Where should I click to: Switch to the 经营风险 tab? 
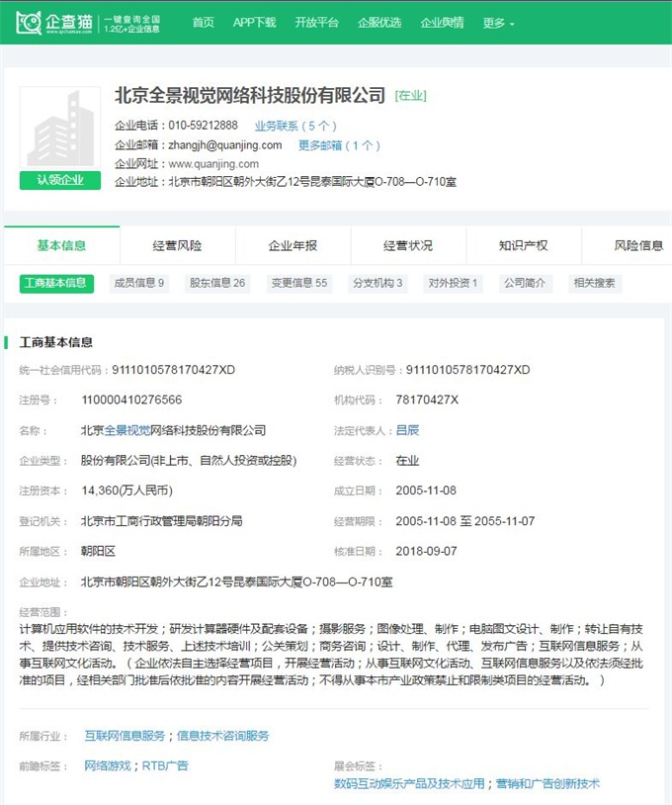pos(177,245)
